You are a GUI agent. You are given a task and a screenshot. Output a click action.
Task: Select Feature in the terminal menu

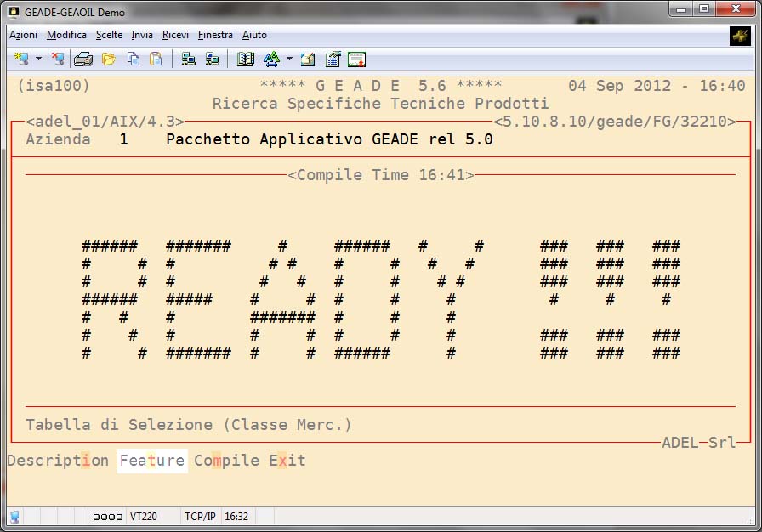coord(152,461)
